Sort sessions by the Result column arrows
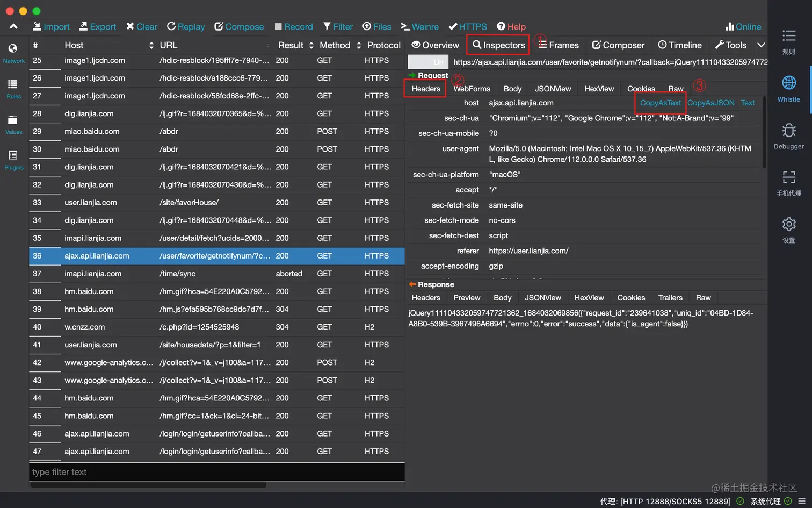The image size is (812, 508). point(311,46)
